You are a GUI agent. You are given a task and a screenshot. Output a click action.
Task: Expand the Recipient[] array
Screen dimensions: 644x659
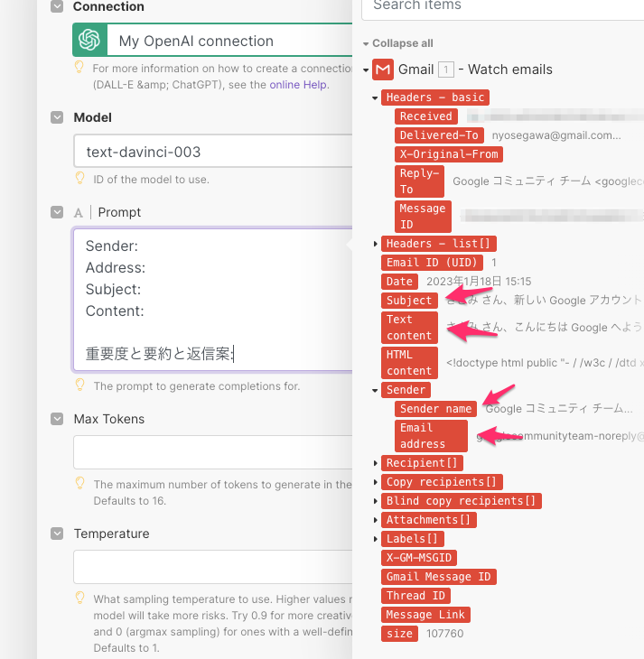point(375,463)
